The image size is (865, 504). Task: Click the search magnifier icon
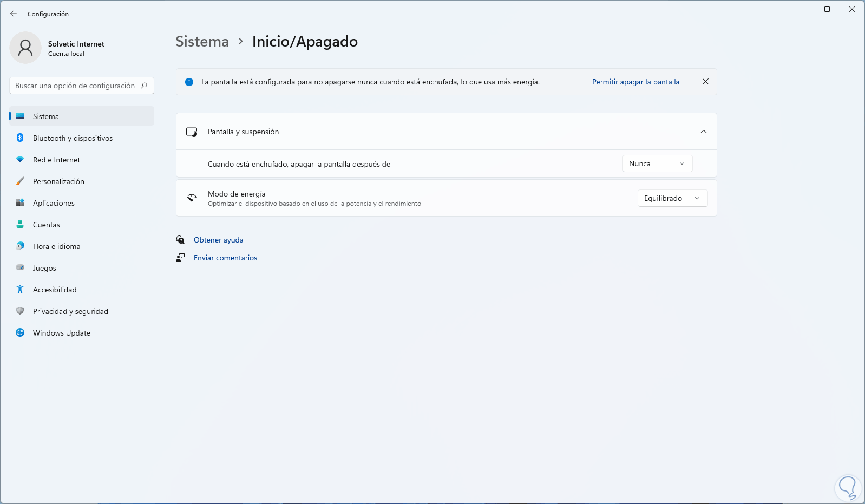pos(145,86)
